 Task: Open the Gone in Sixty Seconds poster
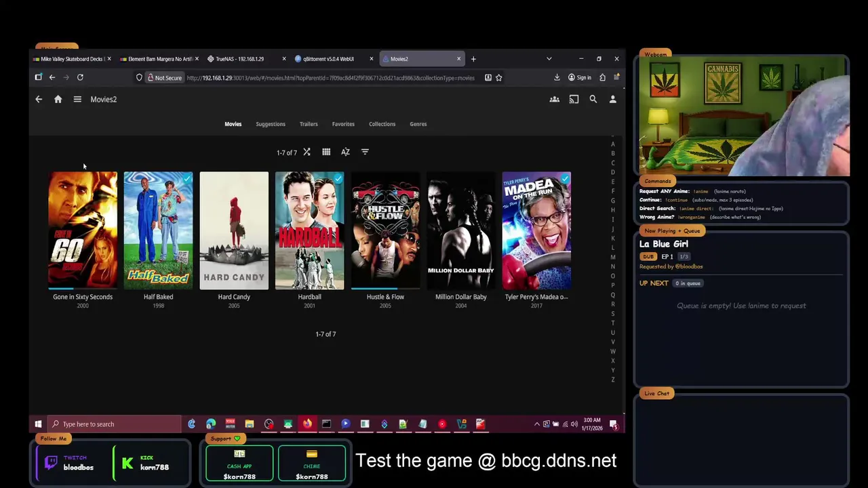(x=83, y=230)
